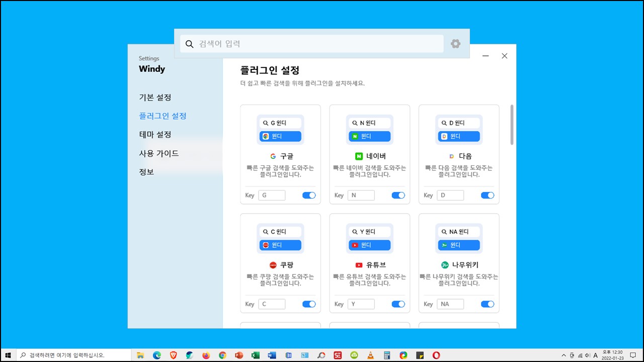
Task: Click the Google logo next to 구글
Action: [273, 156]
